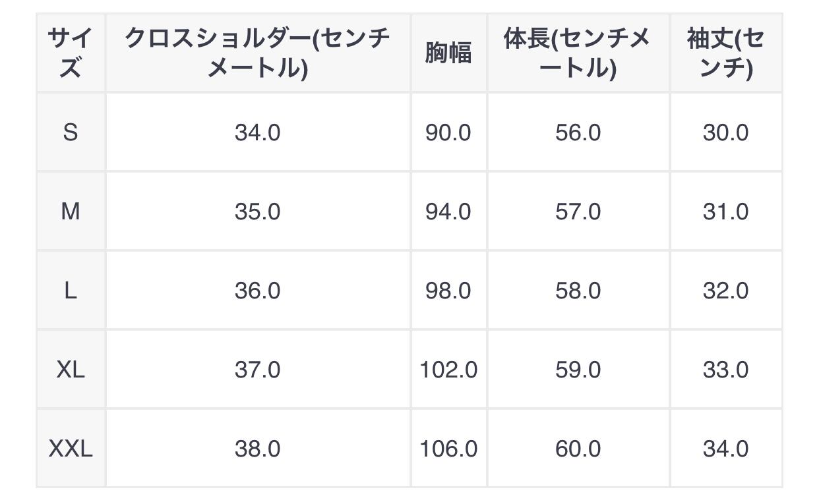Select the 60.0 body length value
This screenshot has width=819, height=504.
point(578,449)
